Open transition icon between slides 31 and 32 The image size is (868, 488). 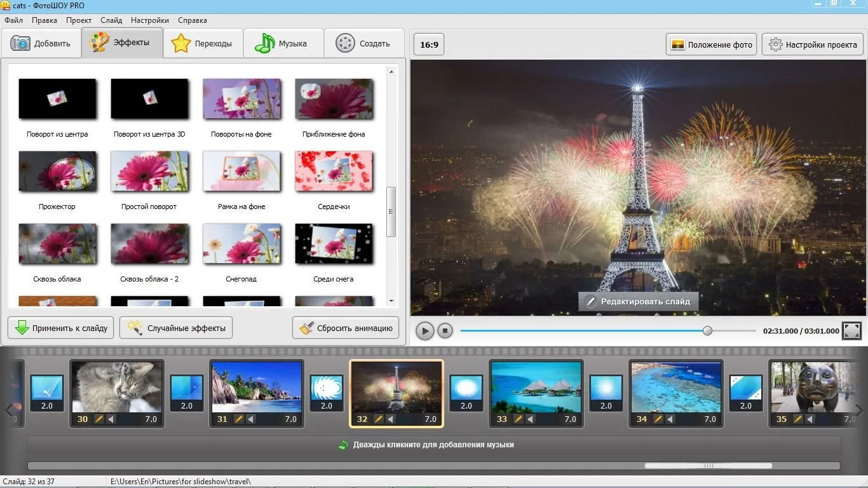pyautogui.click(x=327, y=393)
